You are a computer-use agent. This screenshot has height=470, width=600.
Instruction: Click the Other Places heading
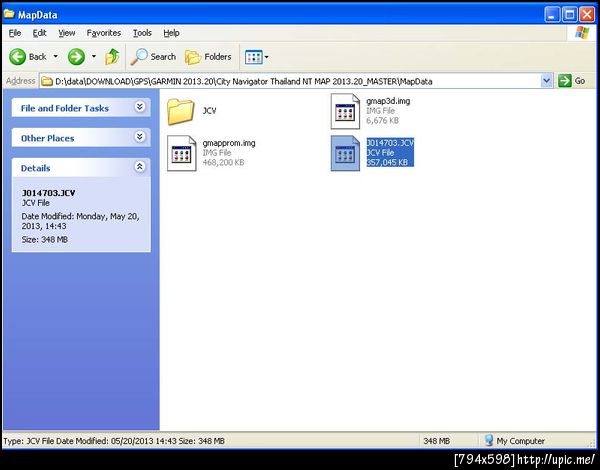[x=47, y=138]
